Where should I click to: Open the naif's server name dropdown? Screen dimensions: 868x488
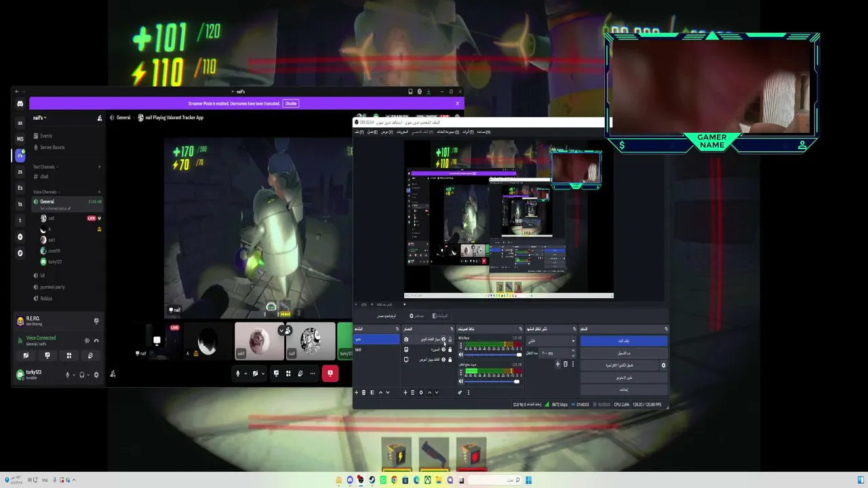coord(40,118)
